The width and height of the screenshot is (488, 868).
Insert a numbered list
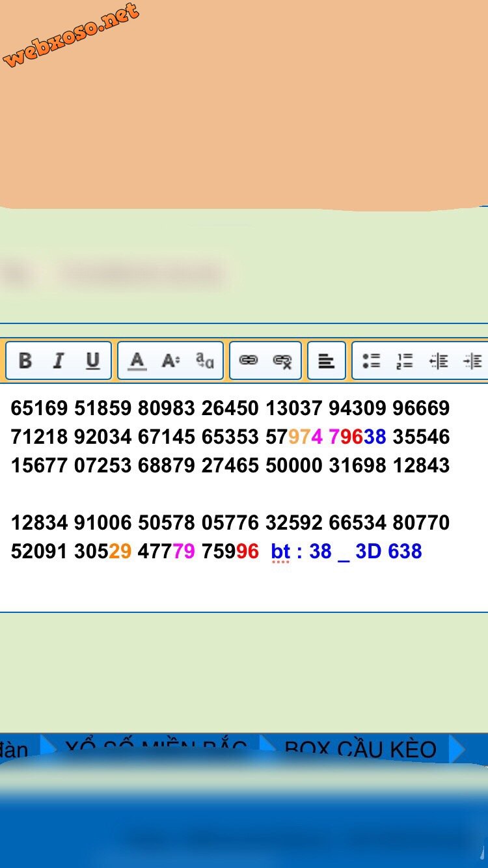point(405,360)
